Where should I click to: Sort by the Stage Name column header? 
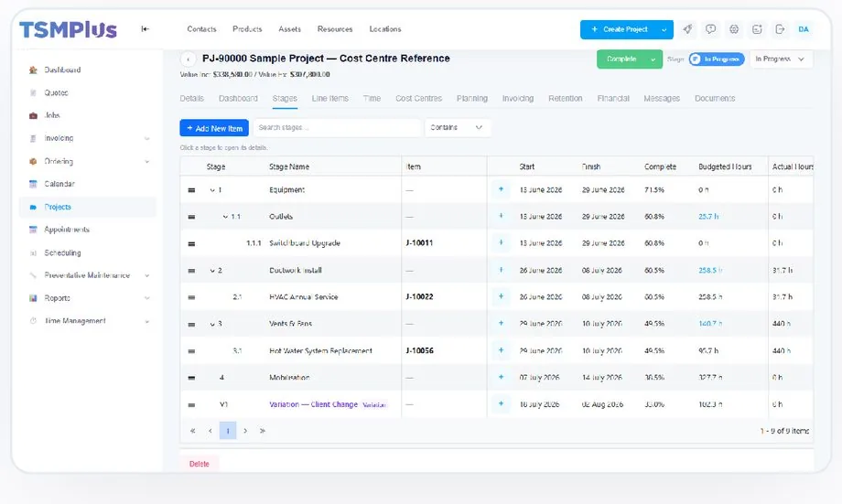click(x=289, y=166)
